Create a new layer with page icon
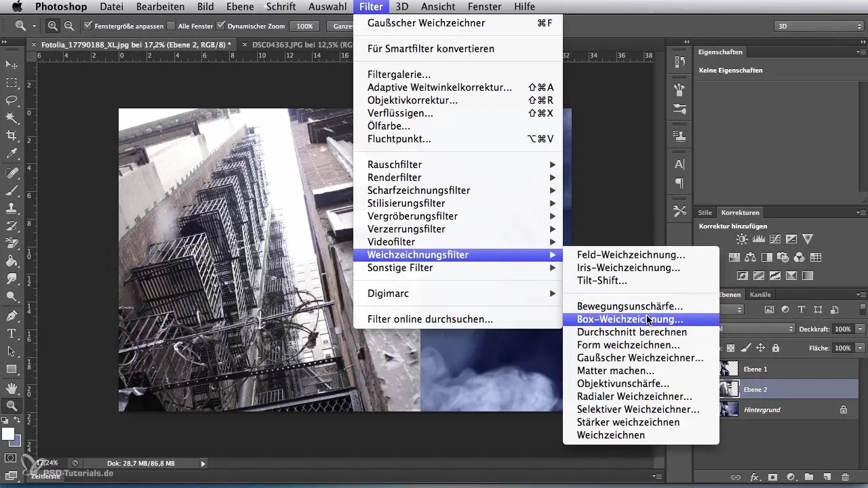Screen dimensions: 868x488 pyautogui.click(x=827, y=477)
